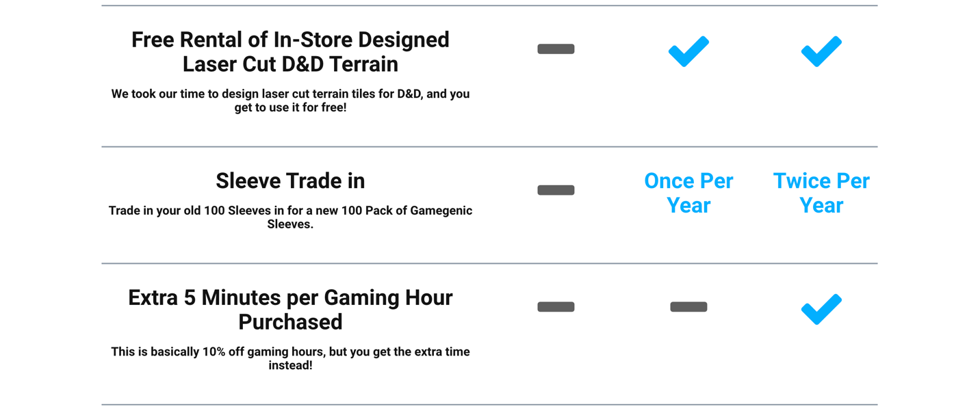Click the first-column dash for Extra 5 Minutes
The height and width of the screenshot is (415, 980).
click(556, 307)
